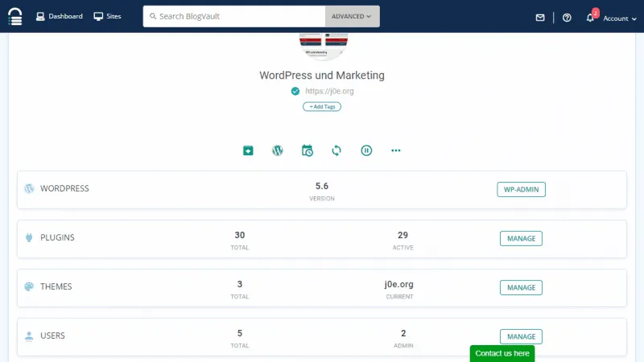
Task: Click the Plugins plug icon
Action: [29, 237]
